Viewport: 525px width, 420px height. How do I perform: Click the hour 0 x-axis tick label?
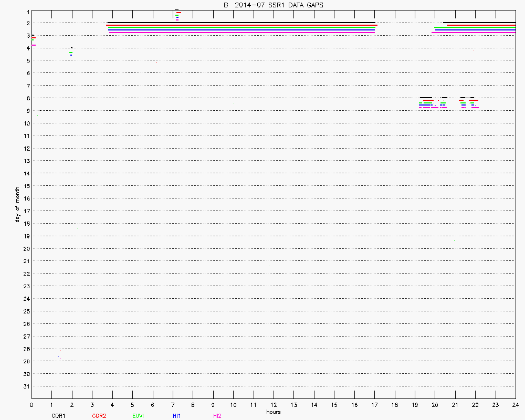coord(31,405)
